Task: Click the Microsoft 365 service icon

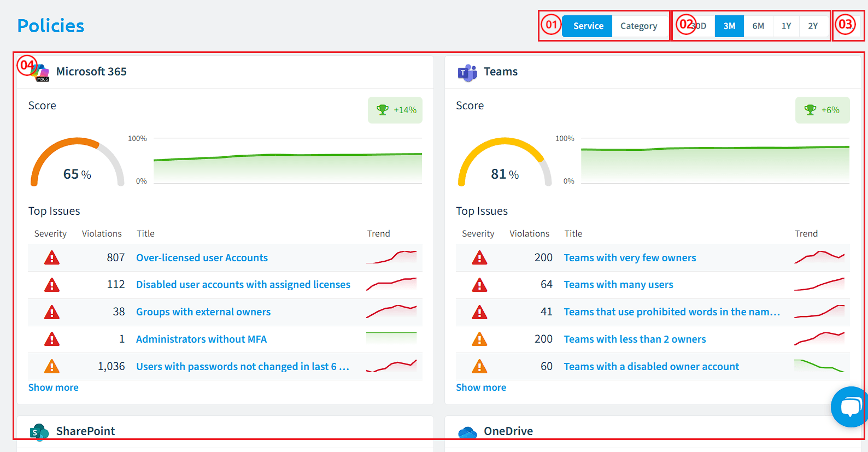Action: click(x=39, y=72)
